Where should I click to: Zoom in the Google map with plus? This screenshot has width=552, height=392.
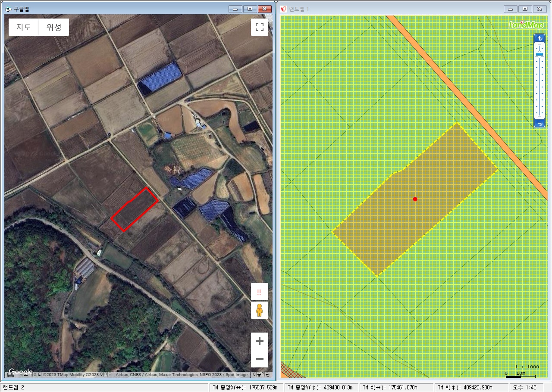point(260,341)
